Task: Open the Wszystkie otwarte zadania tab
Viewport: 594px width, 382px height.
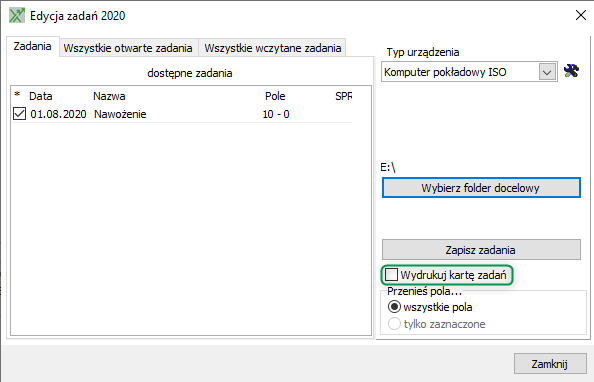Action: pos(128,48)
